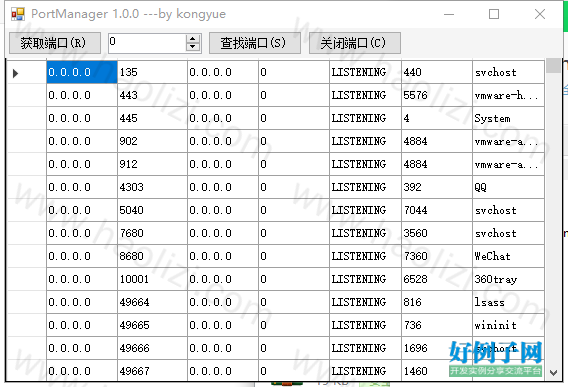The image size is (568, 387).
Task: Select port cell 7680
Action: tap(152, 233)
